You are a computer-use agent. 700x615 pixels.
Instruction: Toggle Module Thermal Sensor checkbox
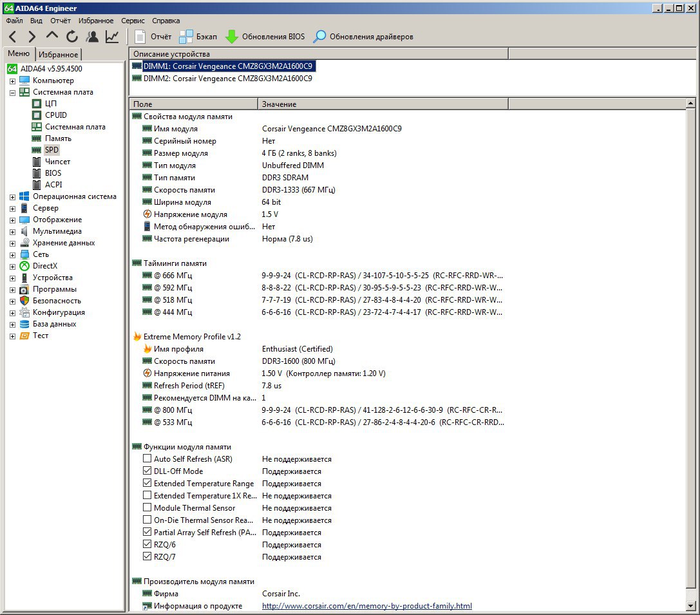click(147, 507)
